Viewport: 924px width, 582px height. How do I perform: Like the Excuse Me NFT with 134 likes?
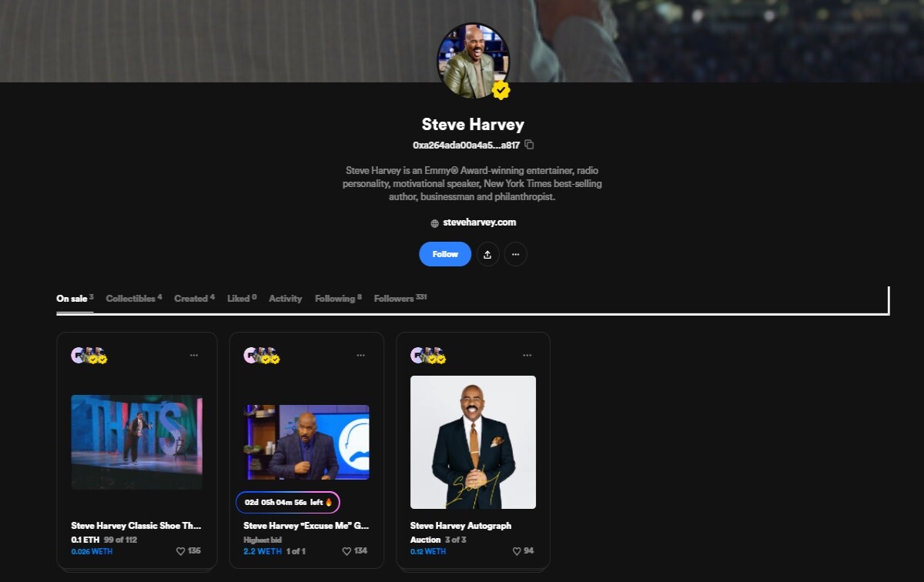click(347, 551)
